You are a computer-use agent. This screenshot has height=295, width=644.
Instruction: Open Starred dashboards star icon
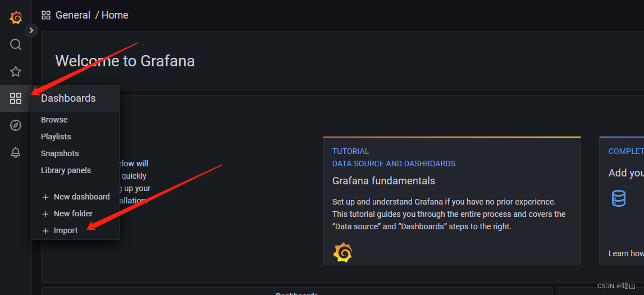(x=16, y=71)
